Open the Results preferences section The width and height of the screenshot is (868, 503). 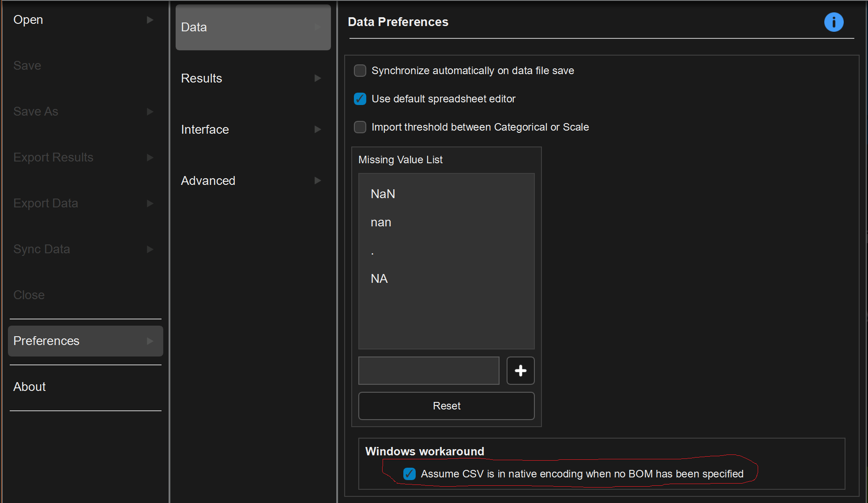pyautogui.click(x=202, y=79)
